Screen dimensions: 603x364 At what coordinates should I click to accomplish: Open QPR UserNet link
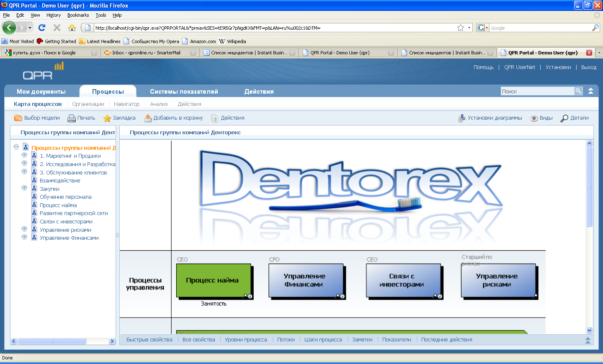click(x=519, y=67)
